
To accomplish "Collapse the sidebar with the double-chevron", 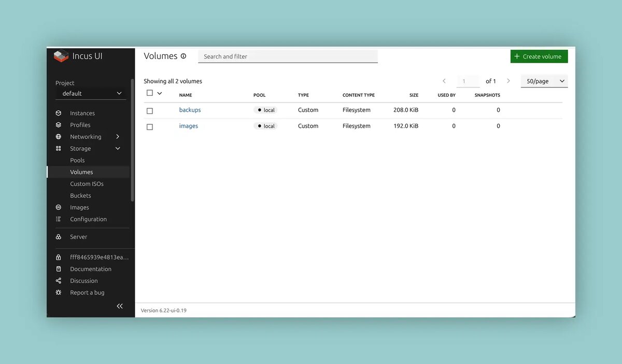I will point(120,305).
